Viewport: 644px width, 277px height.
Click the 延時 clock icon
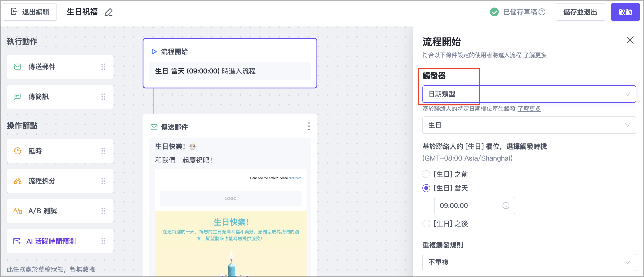[x=17, y=151]
